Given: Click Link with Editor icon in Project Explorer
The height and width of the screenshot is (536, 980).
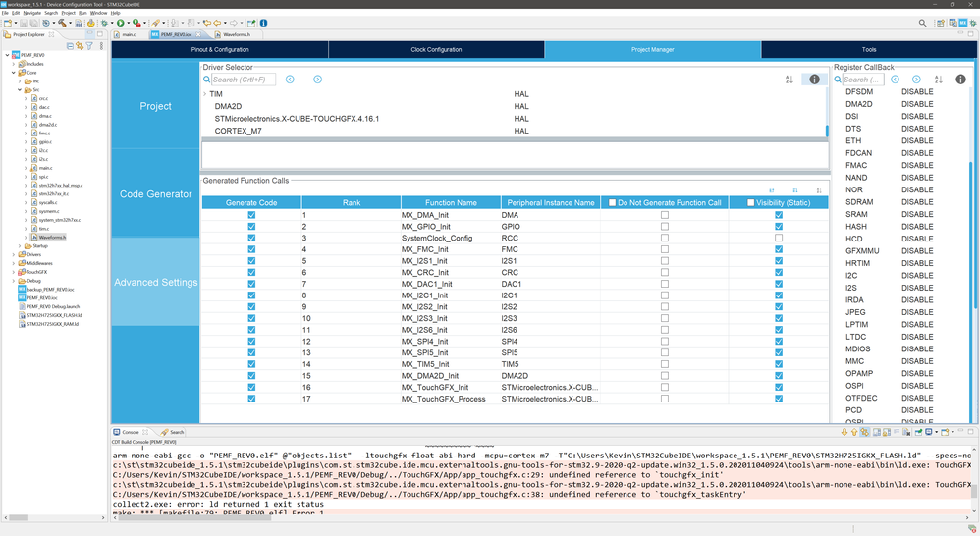Looking at the screenshot, I should tap(80, 45).
